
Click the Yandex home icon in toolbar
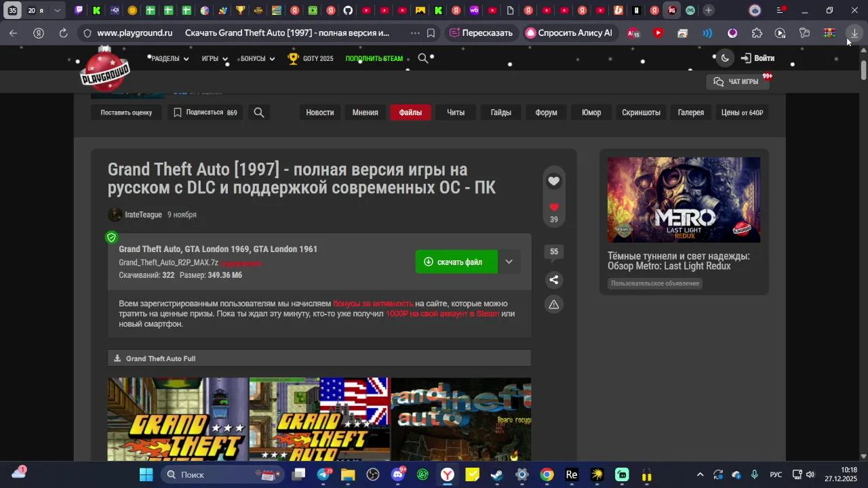coord(39,33)
